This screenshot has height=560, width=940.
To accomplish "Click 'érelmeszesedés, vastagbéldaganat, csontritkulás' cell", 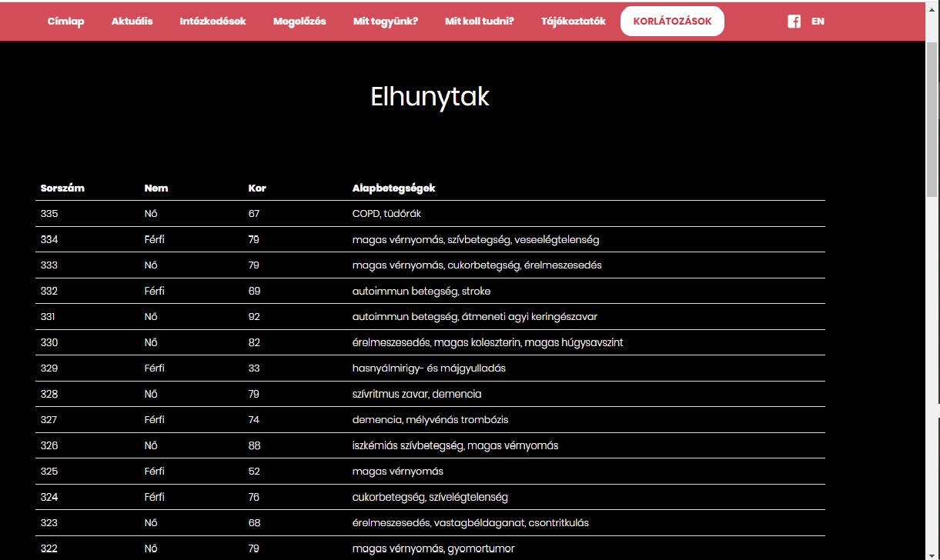I will coord(470,523).
